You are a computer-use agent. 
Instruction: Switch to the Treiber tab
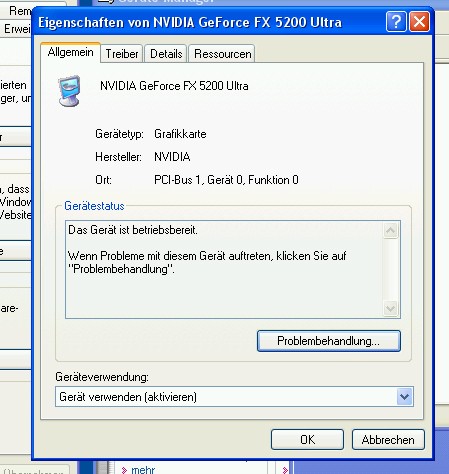(x=122, y=54)
